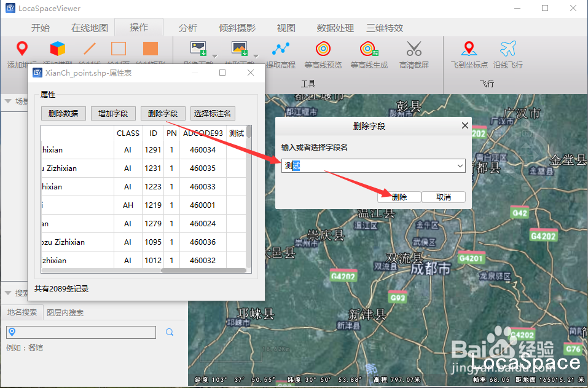Click ADCODE93 cell 460001
588x388 pixels.
pyautogui.click(x=203, y=205)
